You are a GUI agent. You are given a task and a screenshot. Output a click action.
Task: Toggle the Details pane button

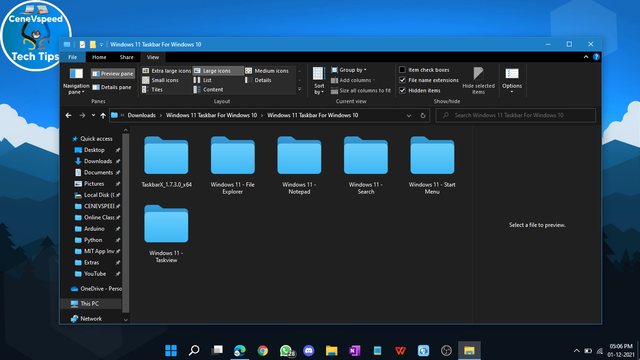(x=112, y=87)
